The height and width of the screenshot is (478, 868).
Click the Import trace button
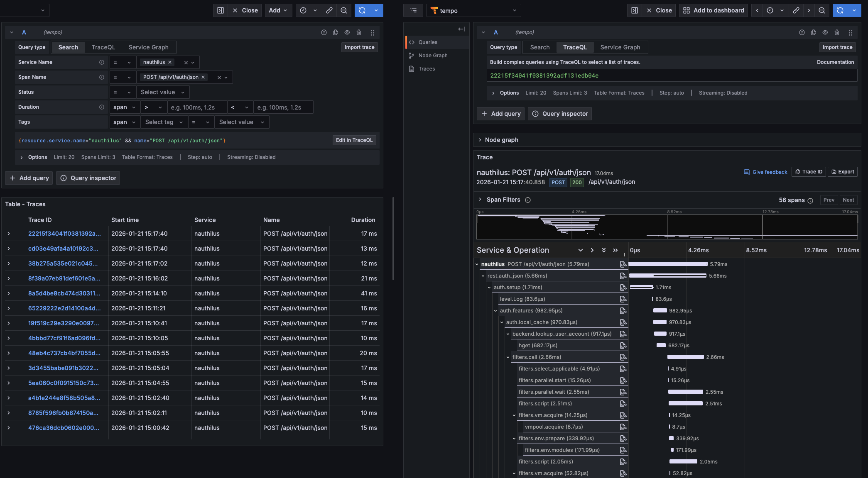click(359, 47)
